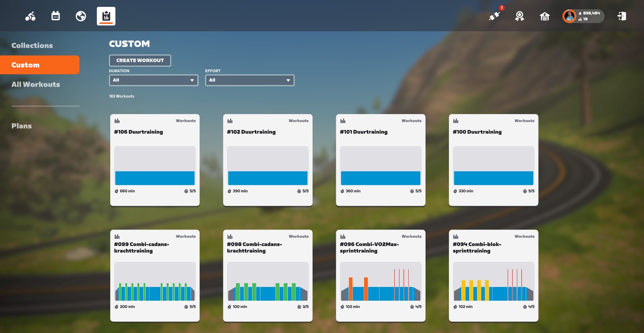Click the #101 Duurtraining power graph
This screenshot has width=644, height=333.
point(381,166)
